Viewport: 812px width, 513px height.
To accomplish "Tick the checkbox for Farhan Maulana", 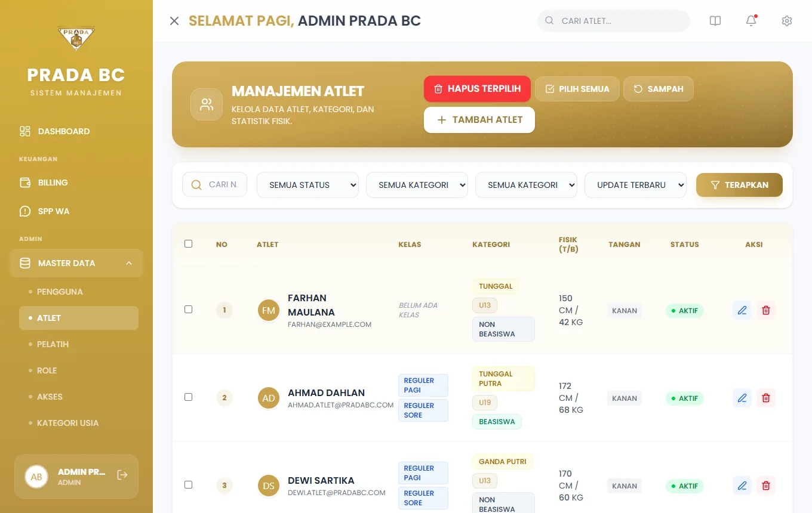I will [188, 309].
